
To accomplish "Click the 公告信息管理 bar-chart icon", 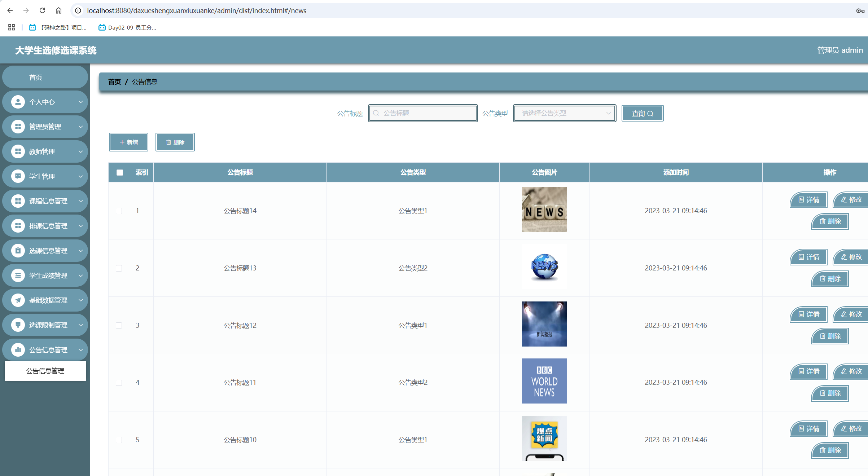I will pyautogui.click(x=18, y=350).
